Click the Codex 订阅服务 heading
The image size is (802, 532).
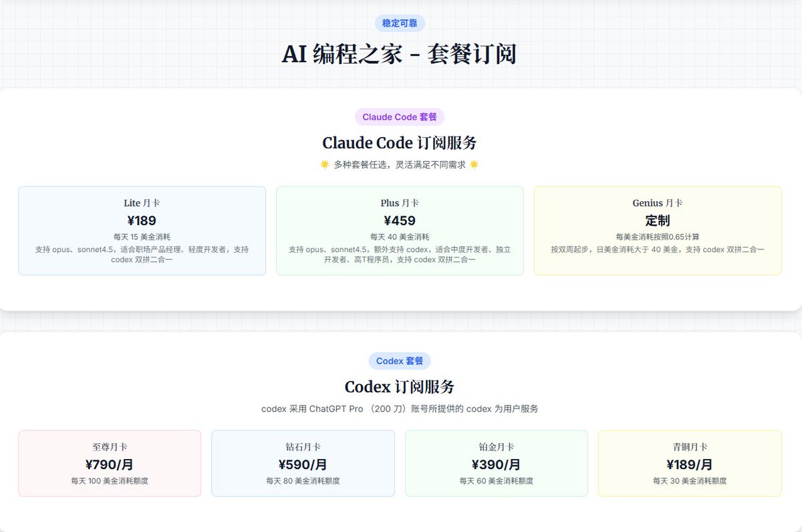click(400, 387)
